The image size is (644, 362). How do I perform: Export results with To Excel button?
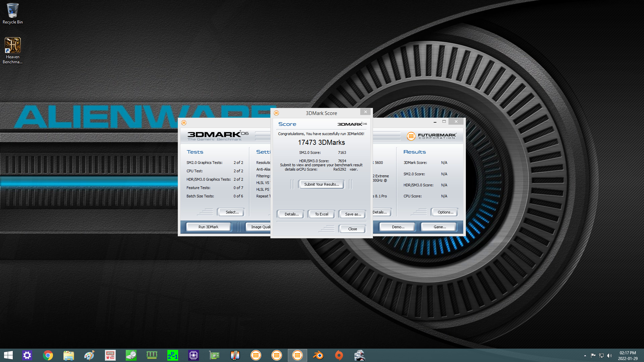pyautogui.click(x=321, y=214)
